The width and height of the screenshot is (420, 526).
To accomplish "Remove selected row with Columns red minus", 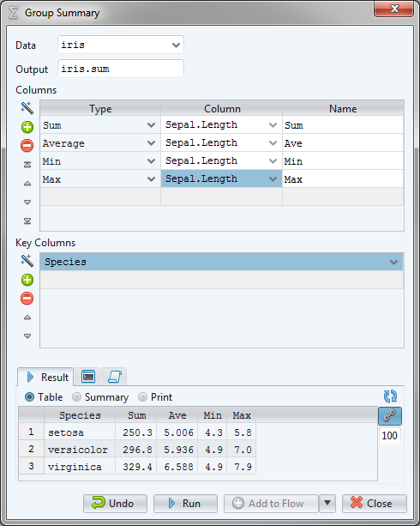I will [27, 146].
